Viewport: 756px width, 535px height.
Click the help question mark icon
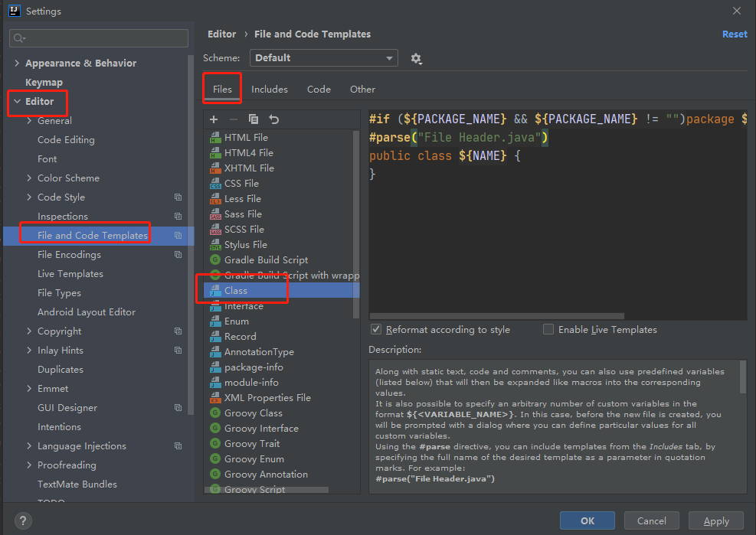(23, 520)
